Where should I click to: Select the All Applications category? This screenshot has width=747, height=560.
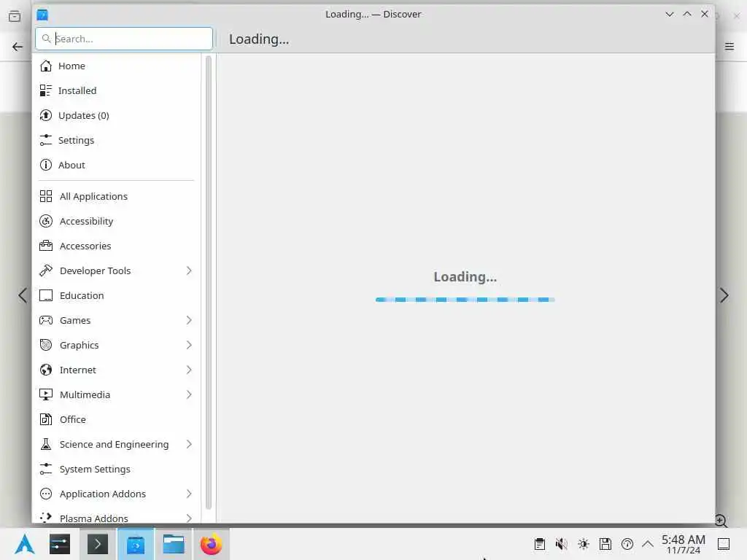pyautogui.click(x=116, y=196)
